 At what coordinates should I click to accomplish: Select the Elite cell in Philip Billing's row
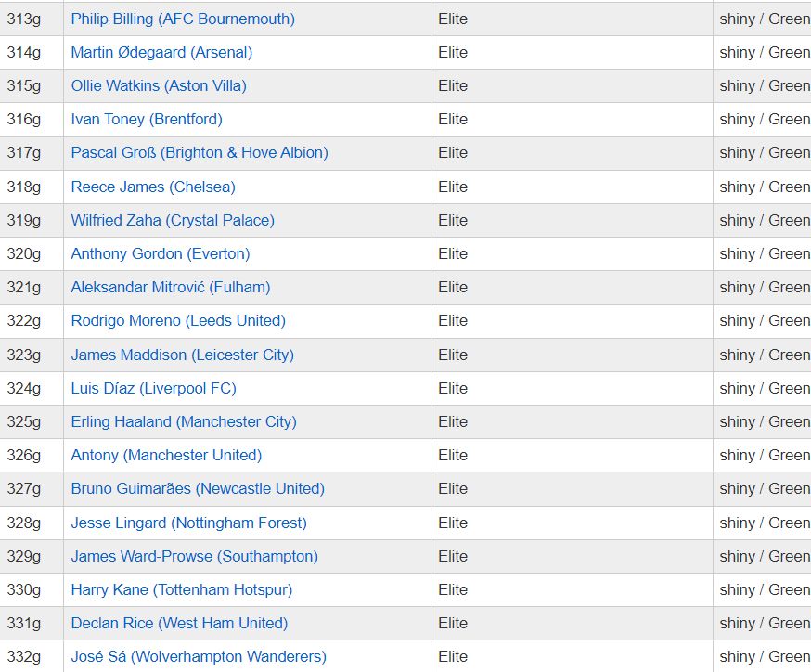[572, 19]
